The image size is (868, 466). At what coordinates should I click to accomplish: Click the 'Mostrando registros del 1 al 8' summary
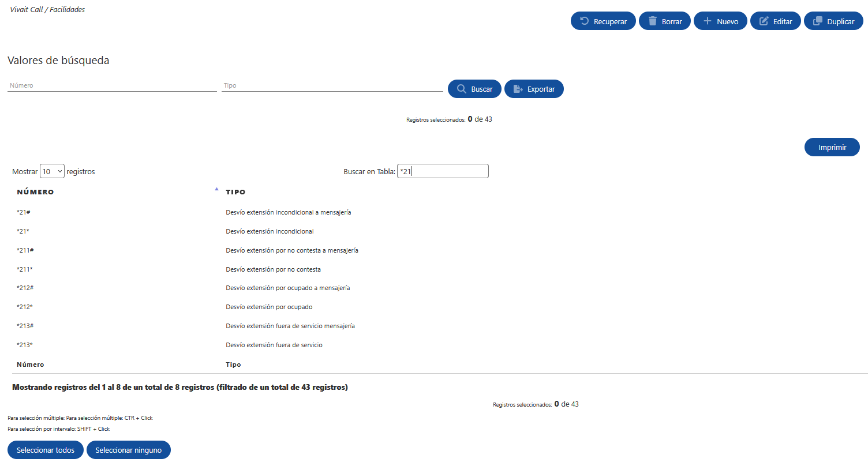(x=180, y=388)
